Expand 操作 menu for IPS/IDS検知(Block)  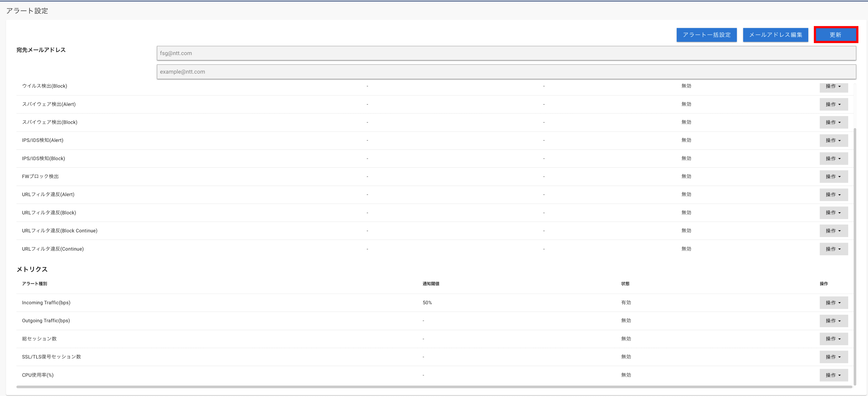coord(833,159)
